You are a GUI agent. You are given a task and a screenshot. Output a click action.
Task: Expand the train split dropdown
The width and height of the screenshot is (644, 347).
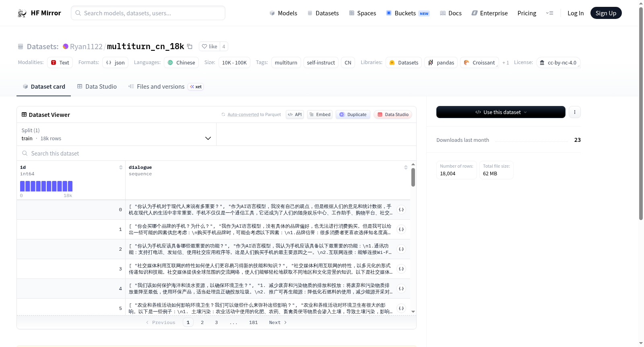point(116,134)
